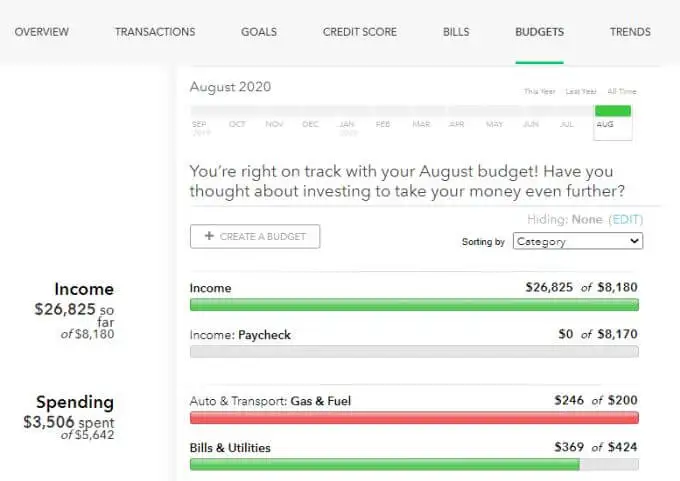Choose the This Year range link
The height and width of the screenshot is (481, 680).
[539, 92]
